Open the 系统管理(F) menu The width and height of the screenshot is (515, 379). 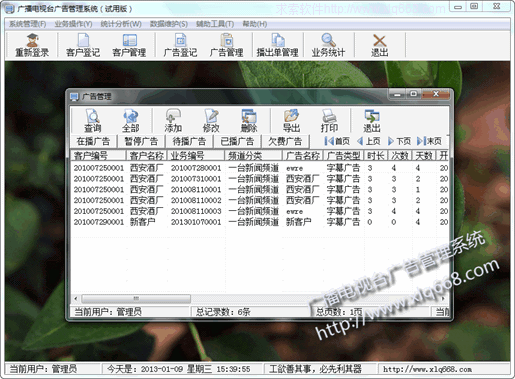[x=28, y=24]
